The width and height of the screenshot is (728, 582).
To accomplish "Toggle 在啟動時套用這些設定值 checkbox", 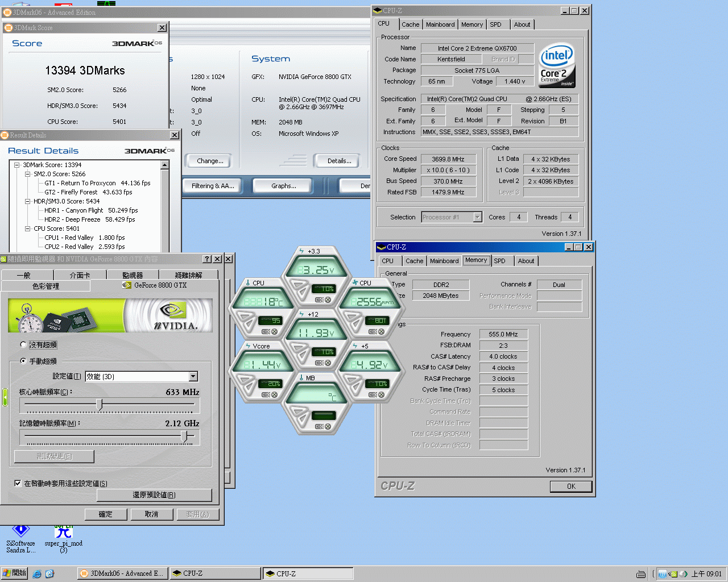I will tap(18, 483).
